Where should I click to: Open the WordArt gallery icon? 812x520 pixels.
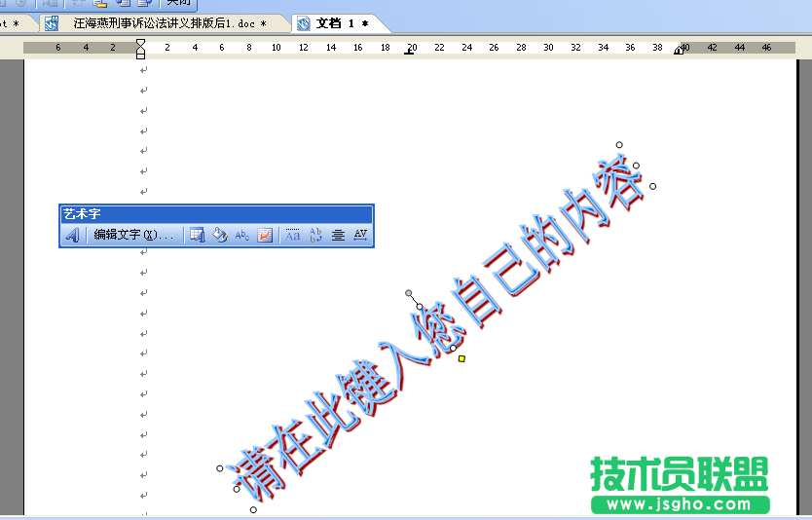coord(197,235)
